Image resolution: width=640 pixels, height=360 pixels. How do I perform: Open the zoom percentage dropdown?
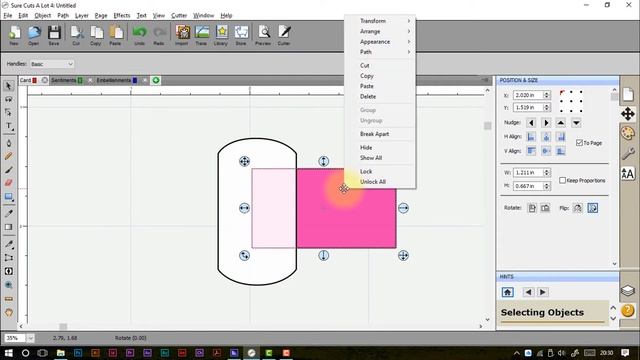click(x=30, y=338)
